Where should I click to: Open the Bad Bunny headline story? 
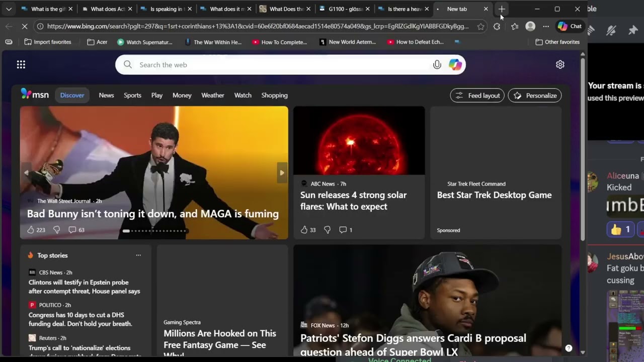click(153, 214)
